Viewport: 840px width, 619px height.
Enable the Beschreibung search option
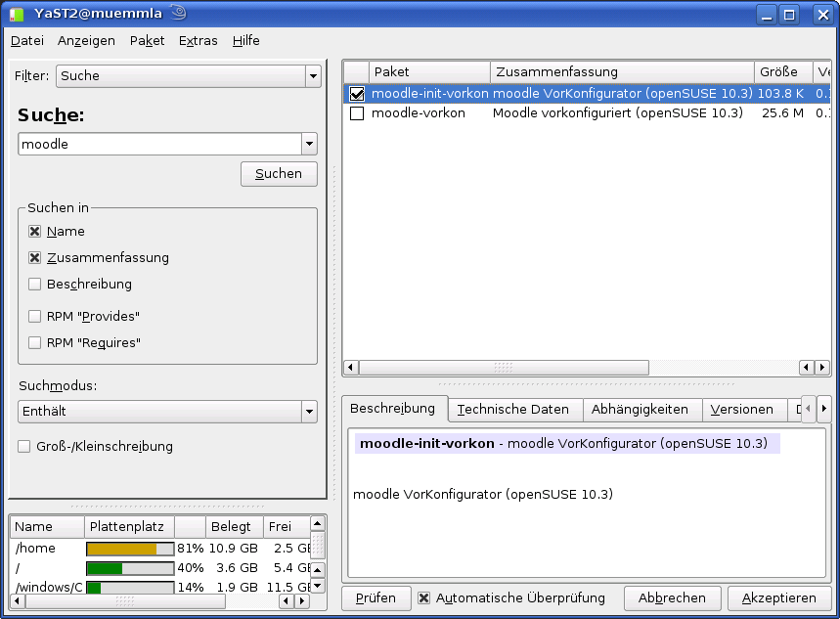tap(35, 284)
